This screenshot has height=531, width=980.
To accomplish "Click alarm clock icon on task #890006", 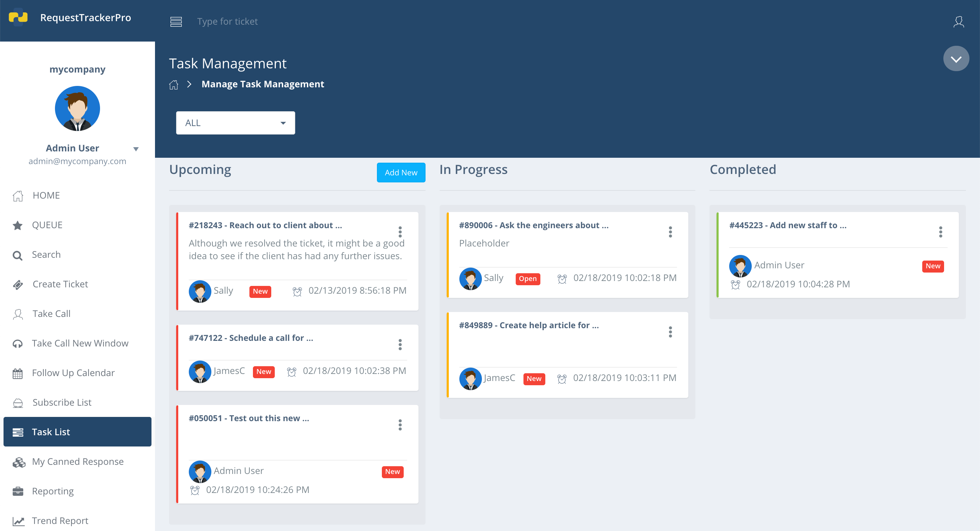I will click(562, 279).
